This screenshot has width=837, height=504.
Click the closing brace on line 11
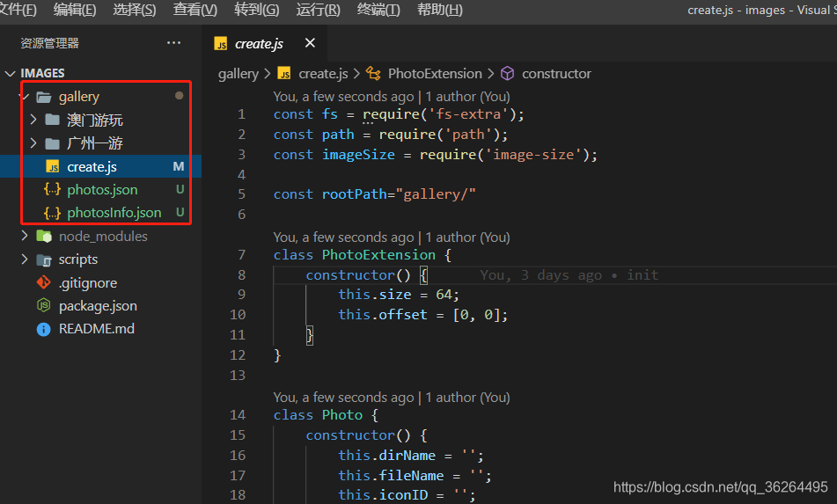pos(309,335)
